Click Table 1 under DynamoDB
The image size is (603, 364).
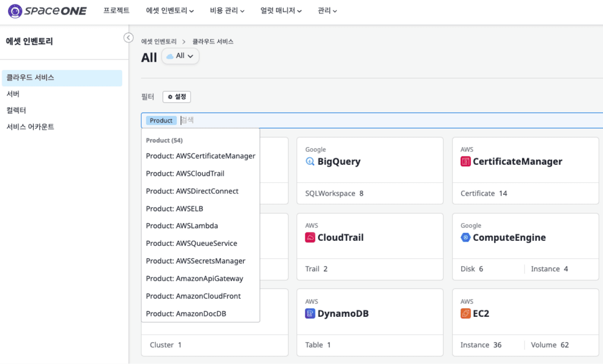(x=318, y=345)
